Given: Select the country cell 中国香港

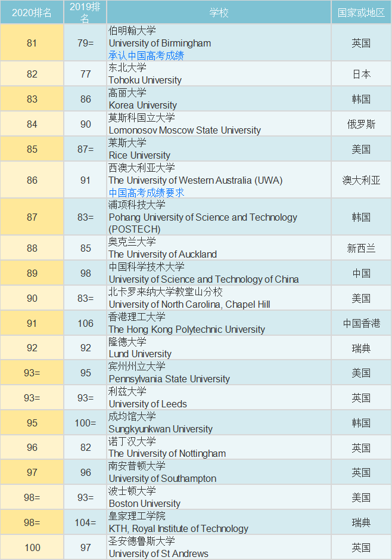Looking at the screenshot, I should point(362,324).
